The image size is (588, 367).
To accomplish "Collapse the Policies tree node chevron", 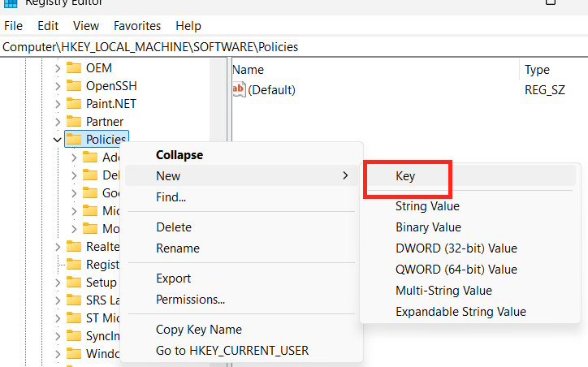I will (x=57, y=140).
